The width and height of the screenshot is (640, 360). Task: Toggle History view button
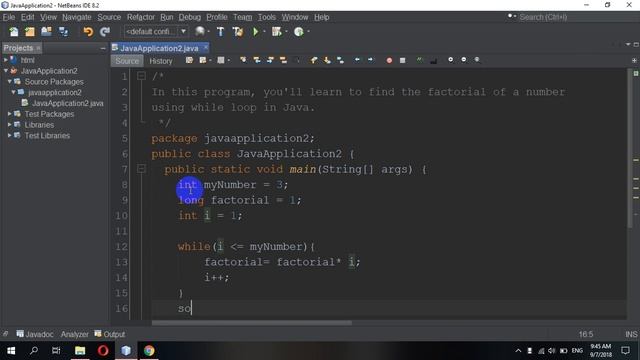click(160, 61)
